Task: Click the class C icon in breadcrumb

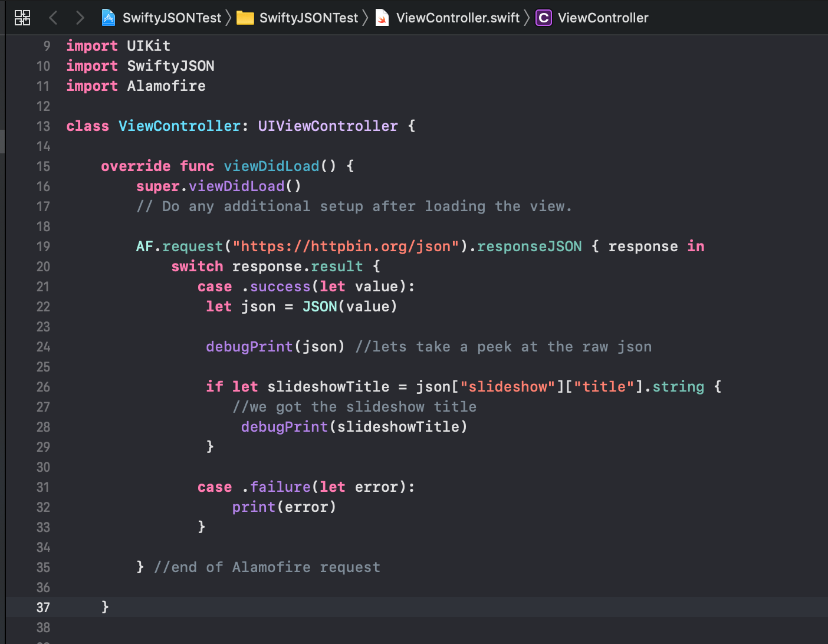Action: pos(543,18)
